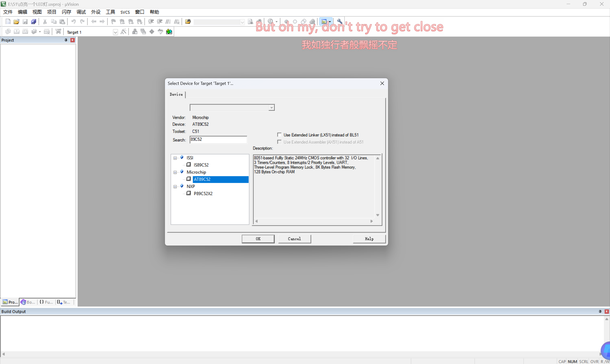This screenshot has width=610, height=364.
Task: Click the Save All icon
Action: pos(34,22)
